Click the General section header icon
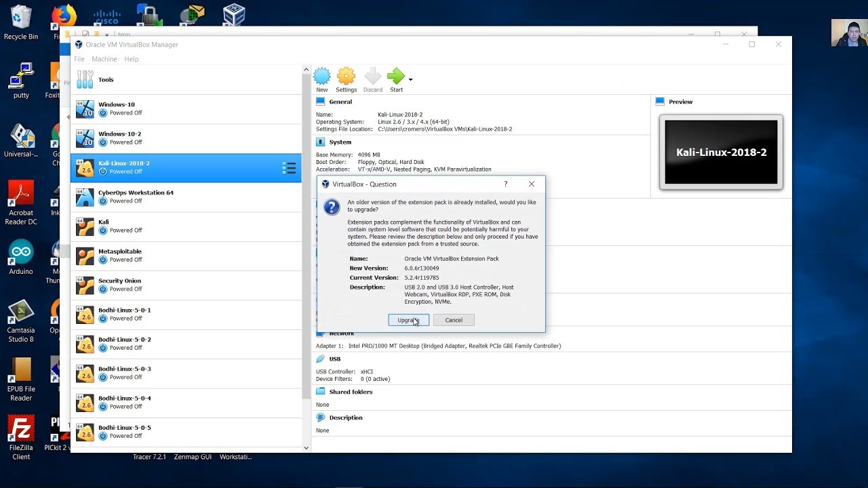868x488 pixels. tap(321, 102)
